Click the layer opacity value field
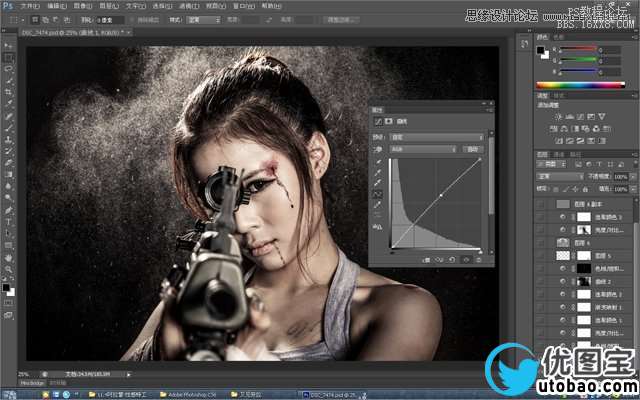This screenshot has height=400, width=640. point(622,175)
